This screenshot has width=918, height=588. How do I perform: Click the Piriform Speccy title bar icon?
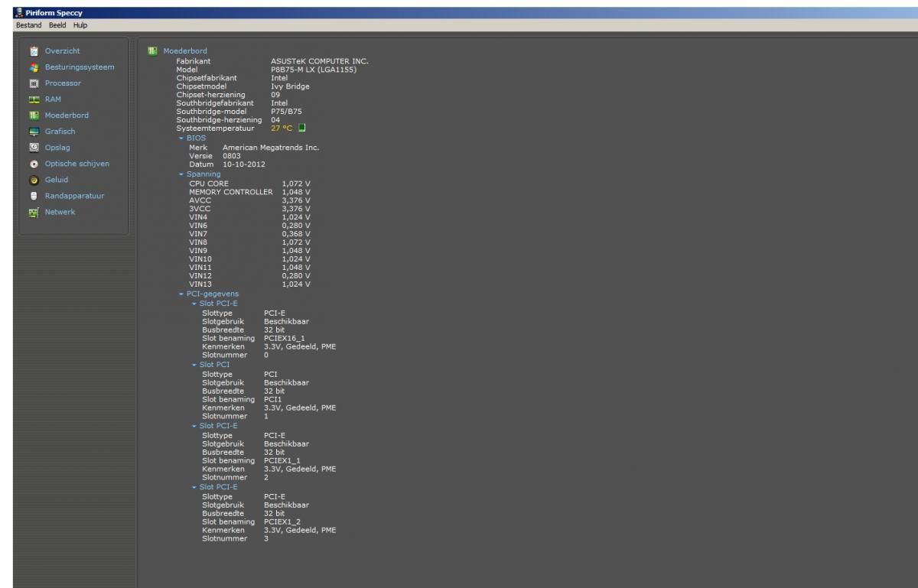coord(18,13)
